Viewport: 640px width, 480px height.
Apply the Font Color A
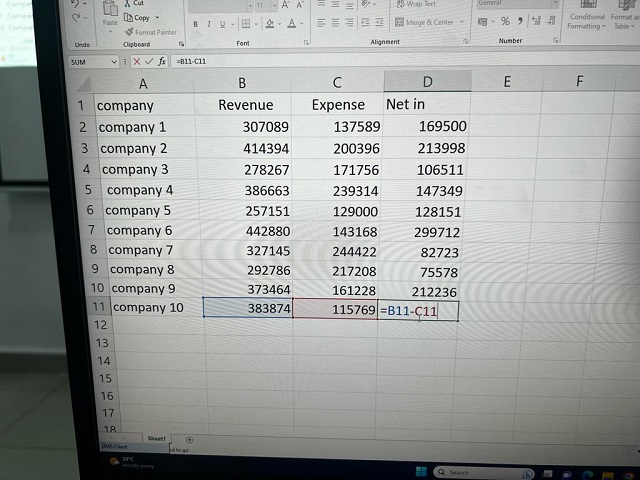click(291, 23)
